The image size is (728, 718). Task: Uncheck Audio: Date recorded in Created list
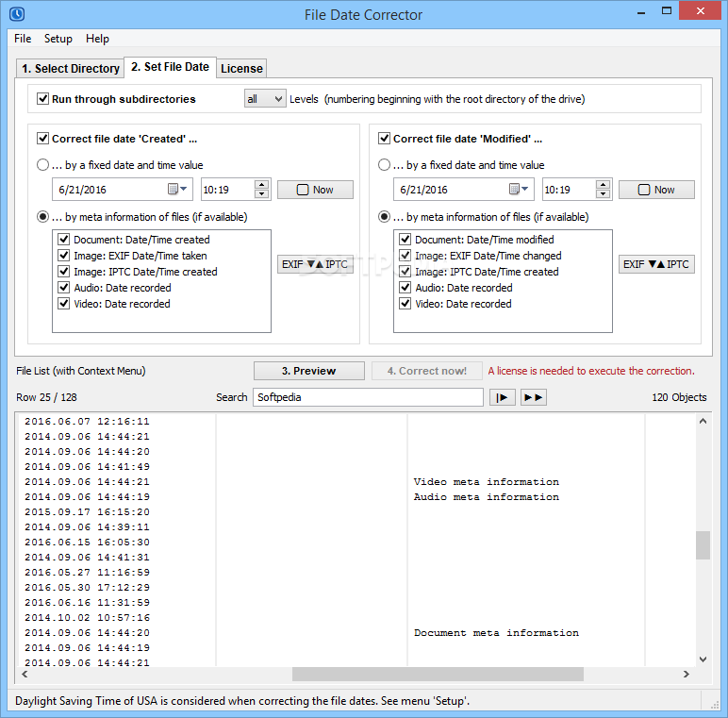tap(63, 288)
